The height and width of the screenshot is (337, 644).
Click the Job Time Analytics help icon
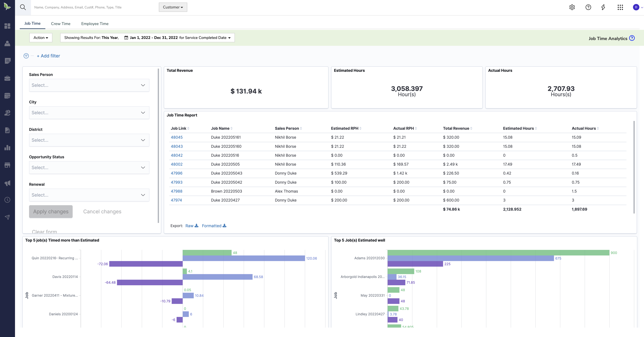[x=632, y=38]
